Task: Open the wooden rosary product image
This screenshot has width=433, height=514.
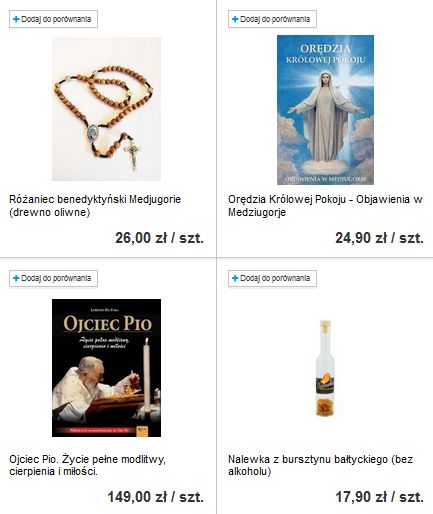Action: (x=106, y=109)
